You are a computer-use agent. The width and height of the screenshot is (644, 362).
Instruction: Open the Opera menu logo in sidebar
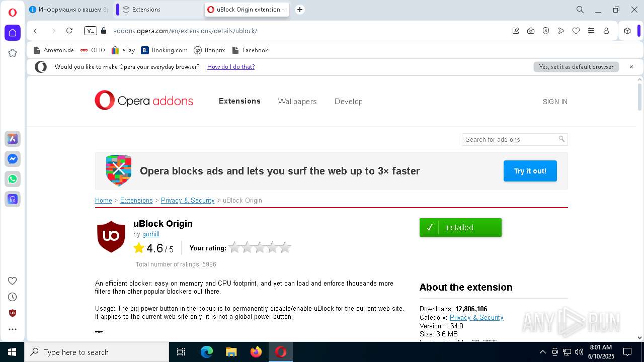[13, 13]
